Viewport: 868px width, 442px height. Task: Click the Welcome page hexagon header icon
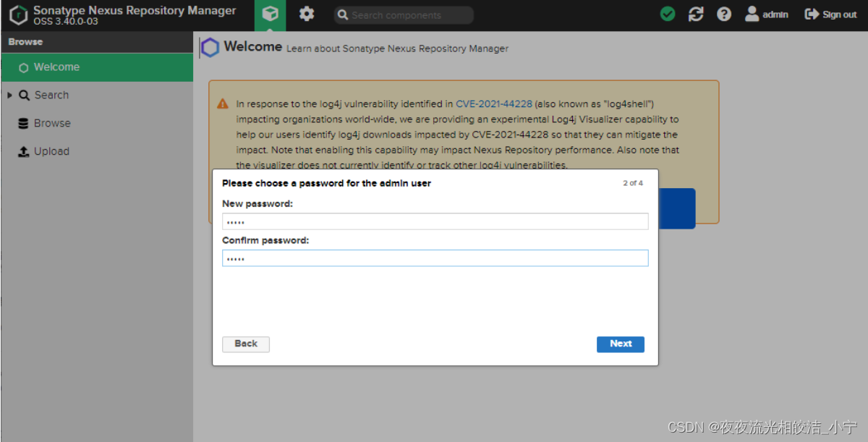[x=210, y=48]
